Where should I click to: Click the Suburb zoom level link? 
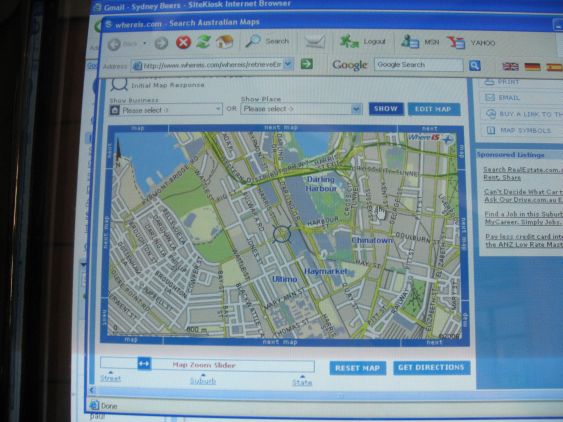203,380
